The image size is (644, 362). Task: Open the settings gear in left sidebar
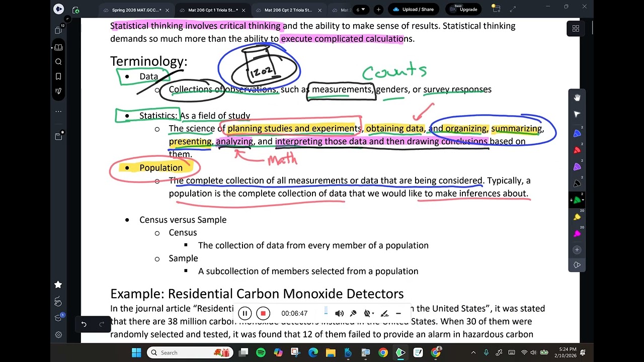click(x=58, y=334)
